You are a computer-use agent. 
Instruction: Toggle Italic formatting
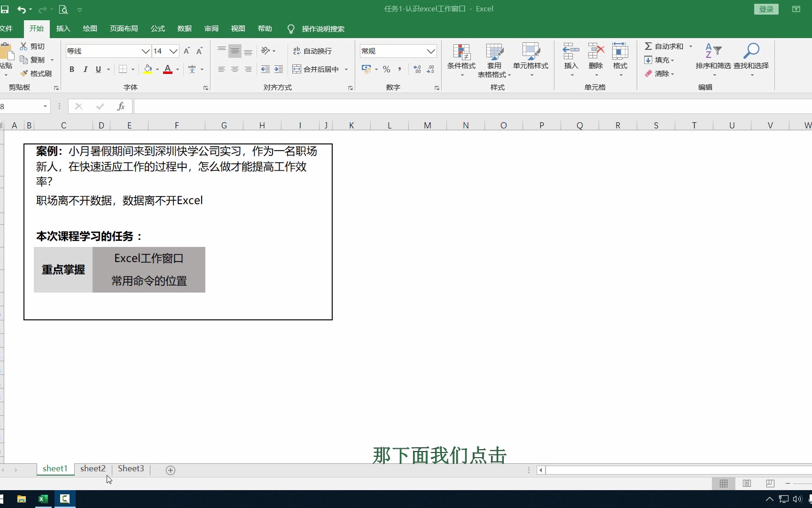point(85,69)
